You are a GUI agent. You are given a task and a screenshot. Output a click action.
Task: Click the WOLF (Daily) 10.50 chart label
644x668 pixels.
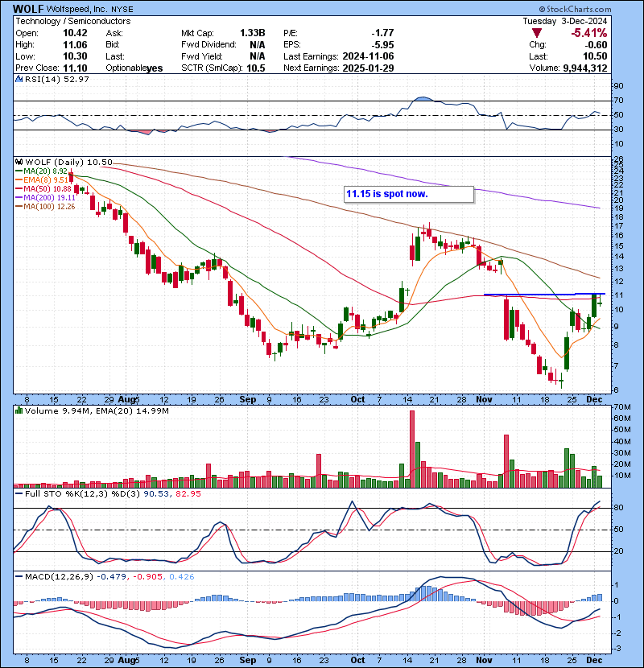68,163
